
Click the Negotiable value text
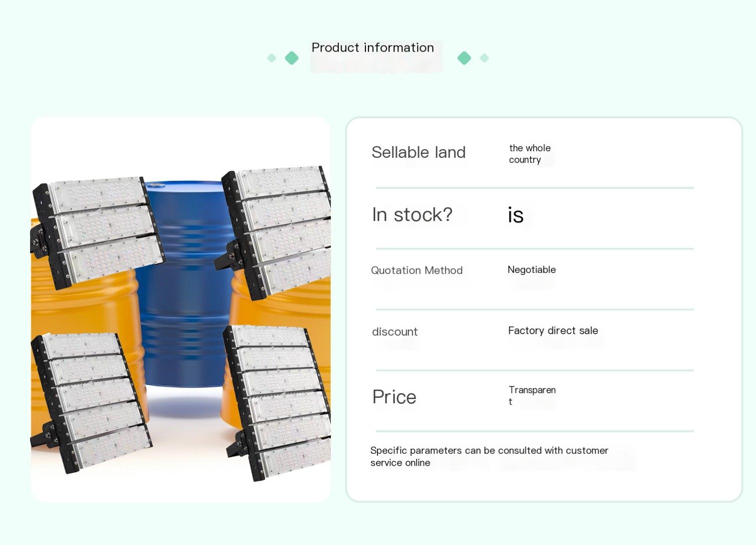click(532, 269)
